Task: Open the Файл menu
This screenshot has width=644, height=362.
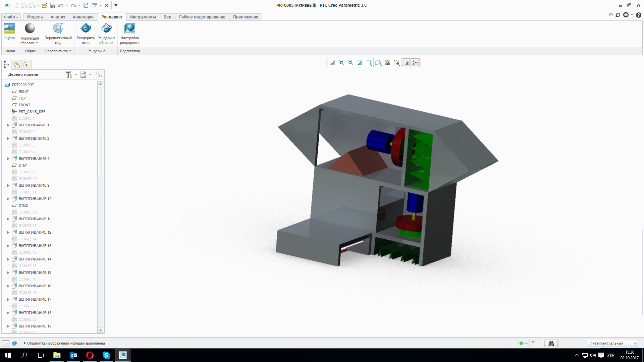Action: tap(11, 17)
